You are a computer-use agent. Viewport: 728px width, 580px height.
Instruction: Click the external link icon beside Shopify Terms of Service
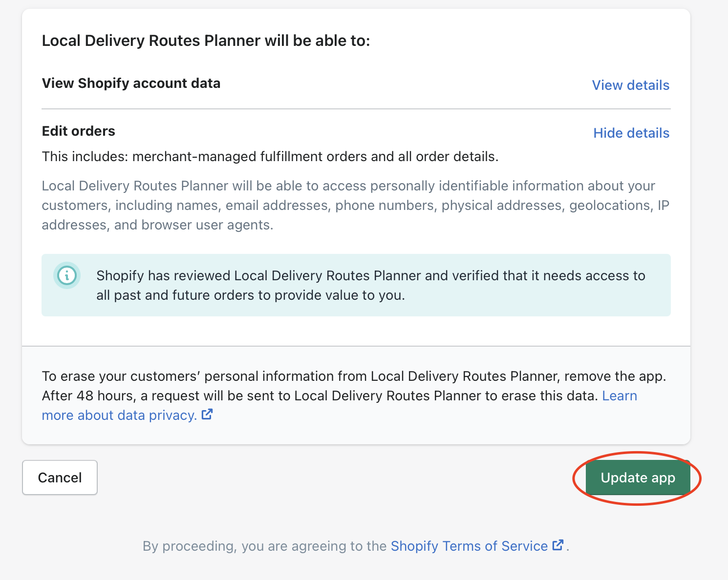pyautogui.click(x=557, y=545)
